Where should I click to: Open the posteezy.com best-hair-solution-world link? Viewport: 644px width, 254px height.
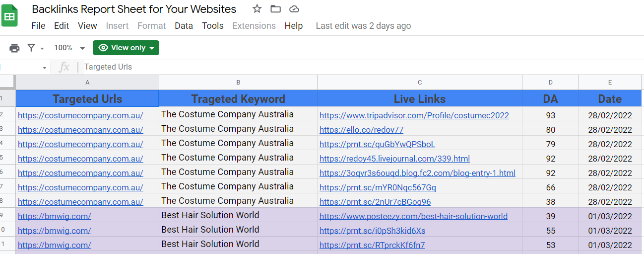(x=413, y=216)
